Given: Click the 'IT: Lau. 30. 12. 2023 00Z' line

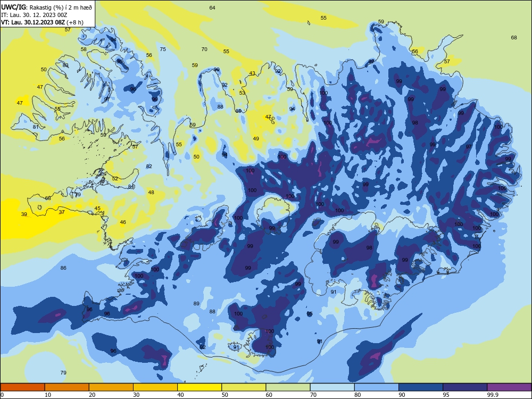Looking at the screenshot, I should (34, 15).
